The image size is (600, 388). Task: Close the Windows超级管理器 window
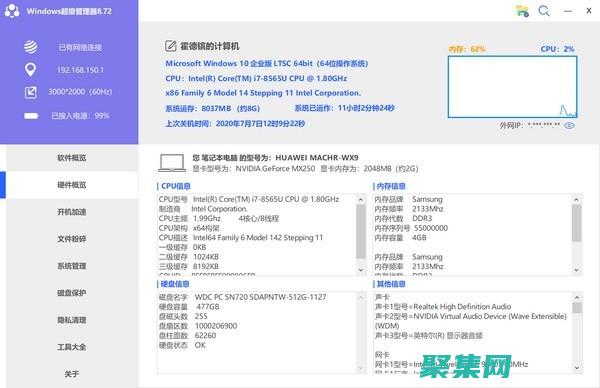tap(589, 11)
